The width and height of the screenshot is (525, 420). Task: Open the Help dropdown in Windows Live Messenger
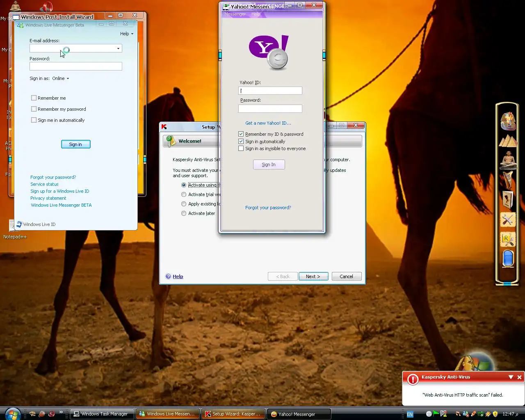[126, 34]
